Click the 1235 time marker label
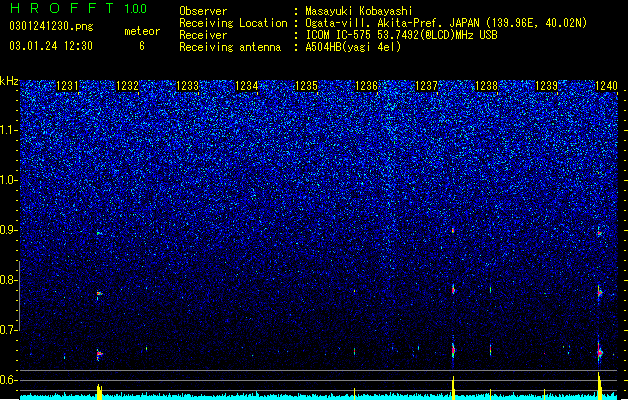The width and height of the screenshot is (629, 400). (x=306, y=86)
